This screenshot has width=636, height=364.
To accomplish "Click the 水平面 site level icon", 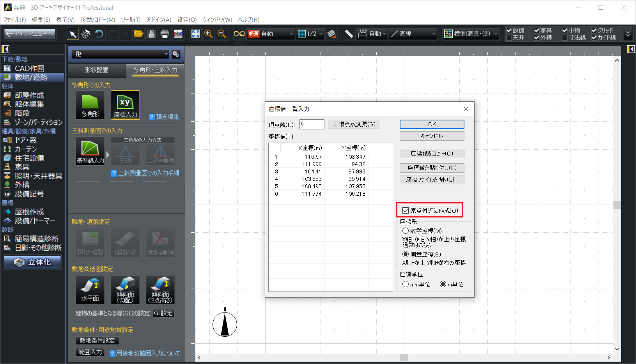I will pyautogui.click(x=90, y=290).
